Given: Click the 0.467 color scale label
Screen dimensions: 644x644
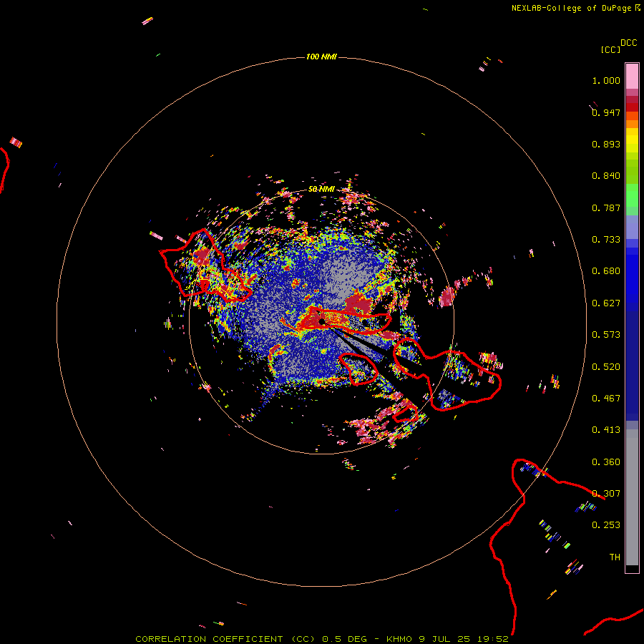Looking at the screenshot, I should coord(606,399).
